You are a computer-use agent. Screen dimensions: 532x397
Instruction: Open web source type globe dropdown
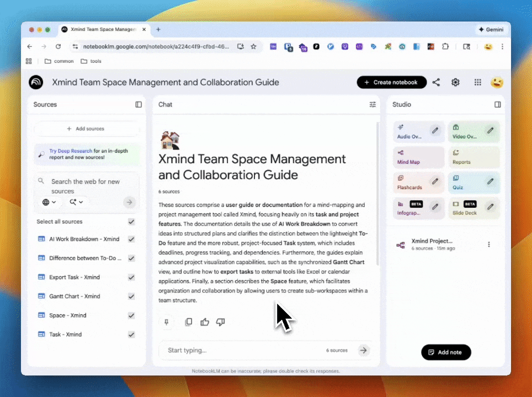click(49, 202)
